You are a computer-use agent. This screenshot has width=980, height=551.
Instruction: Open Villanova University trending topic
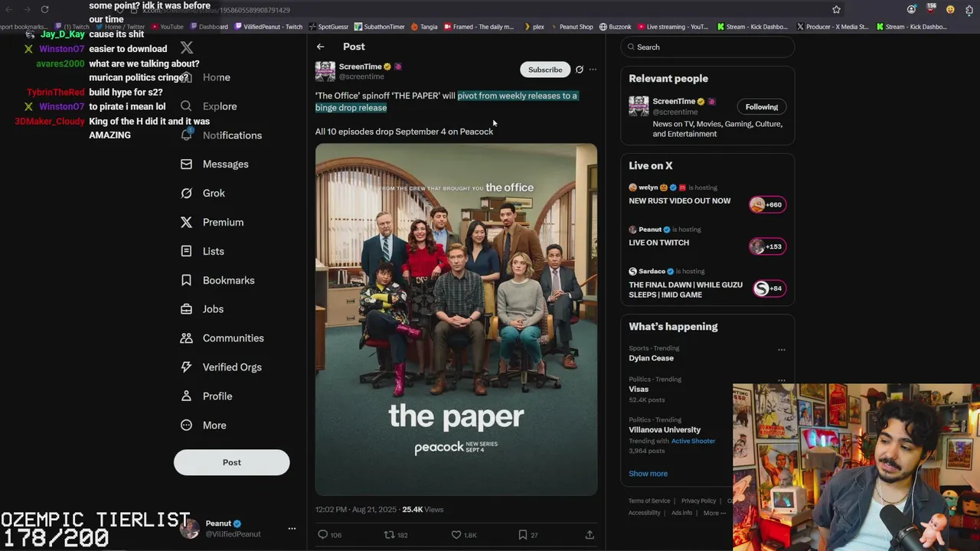[665, 430]
